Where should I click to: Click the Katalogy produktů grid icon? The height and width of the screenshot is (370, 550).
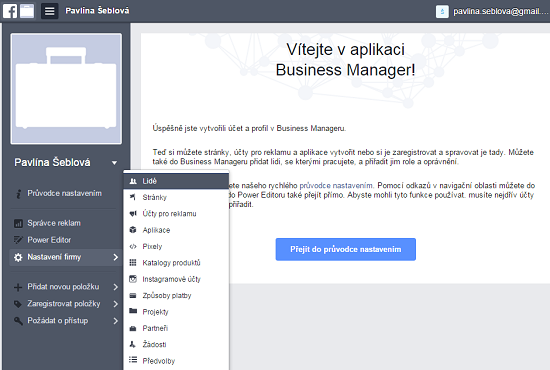pos(133,262)
